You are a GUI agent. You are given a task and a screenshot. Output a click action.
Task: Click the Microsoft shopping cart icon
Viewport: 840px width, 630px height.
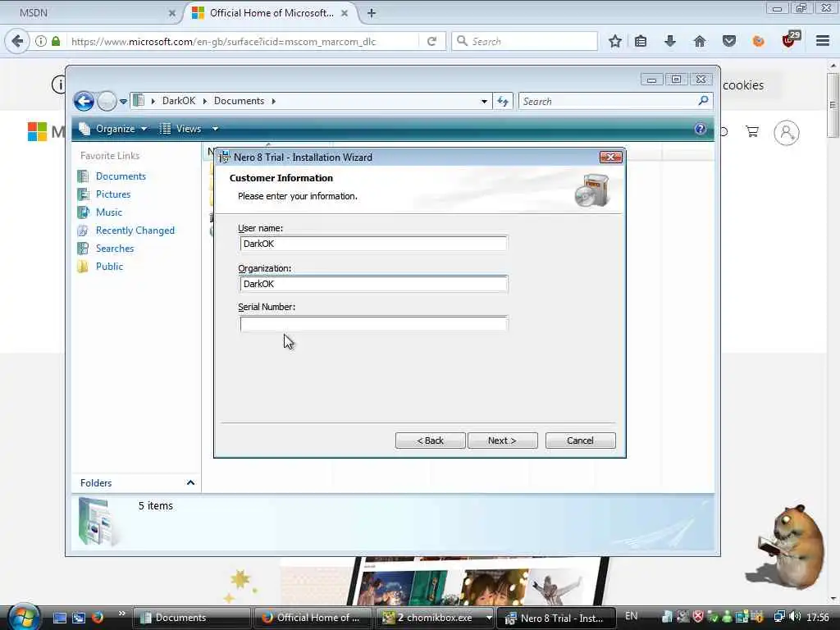click(752, 132)
